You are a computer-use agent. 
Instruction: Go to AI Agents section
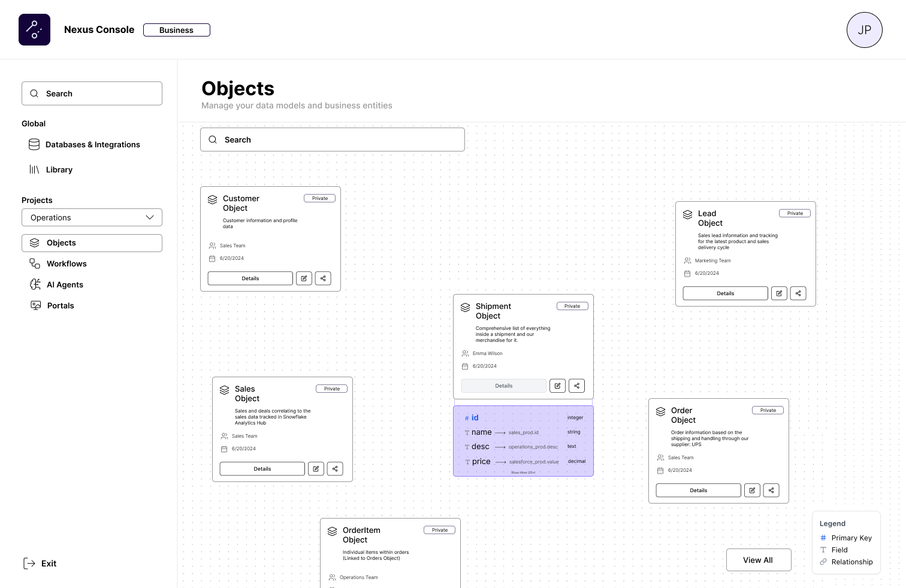pyautogui.click(x=65, y=285)
